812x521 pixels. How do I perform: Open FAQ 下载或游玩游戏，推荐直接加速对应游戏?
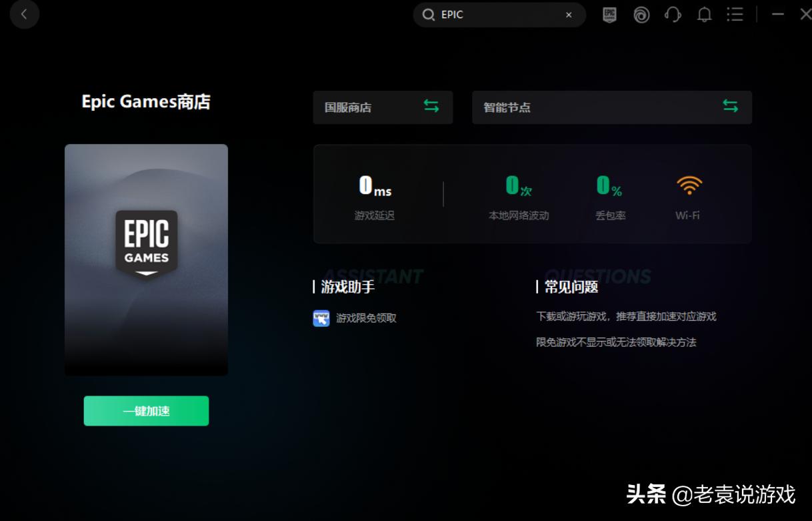click(x=626, y=317)
